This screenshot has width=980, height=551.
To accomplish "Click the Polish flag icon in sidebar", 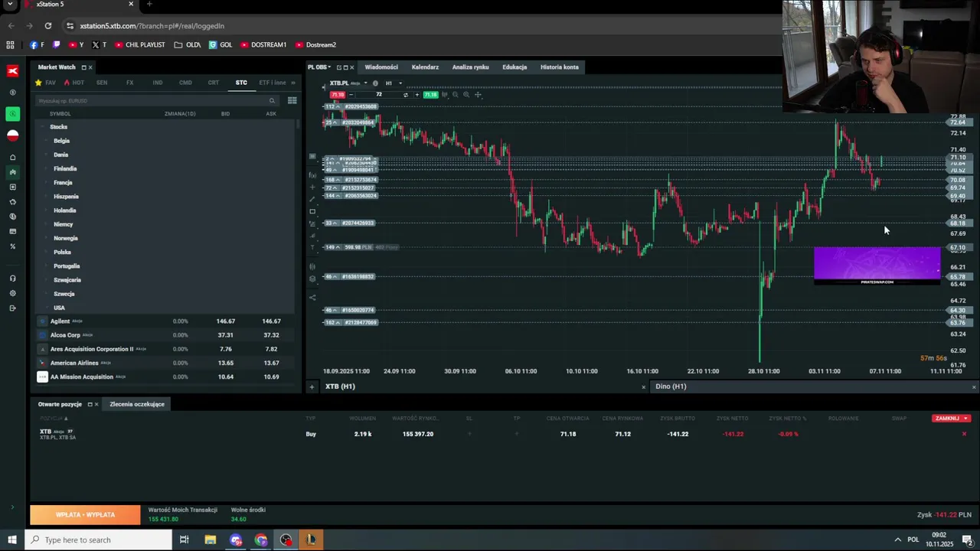I will coord(12,135).
